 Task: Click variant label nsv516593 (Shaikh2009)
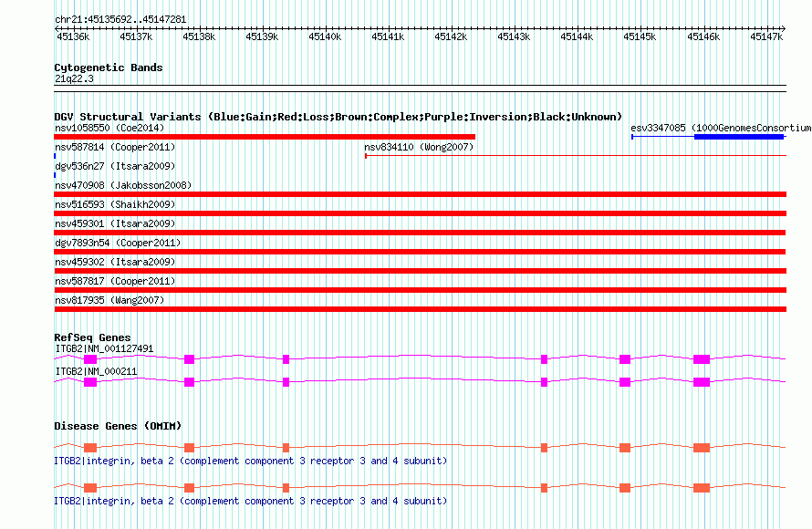click(115, 204)
